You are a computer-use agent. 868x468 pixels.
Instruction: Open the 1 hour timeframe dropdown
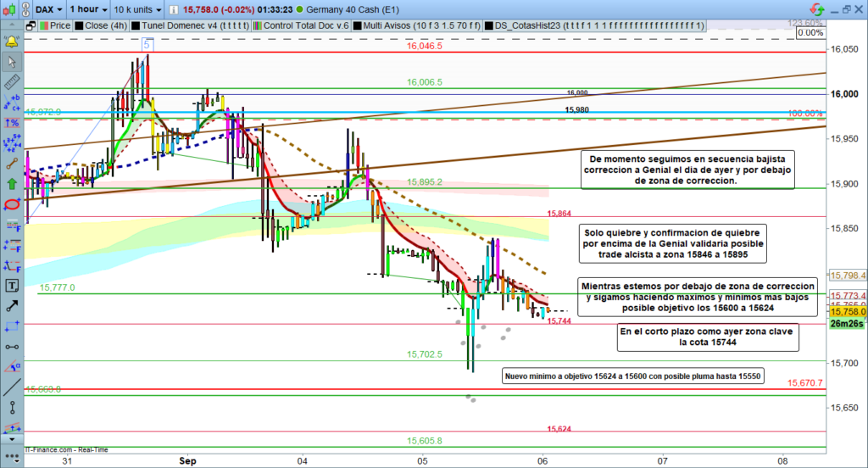[x=89, y=9]
